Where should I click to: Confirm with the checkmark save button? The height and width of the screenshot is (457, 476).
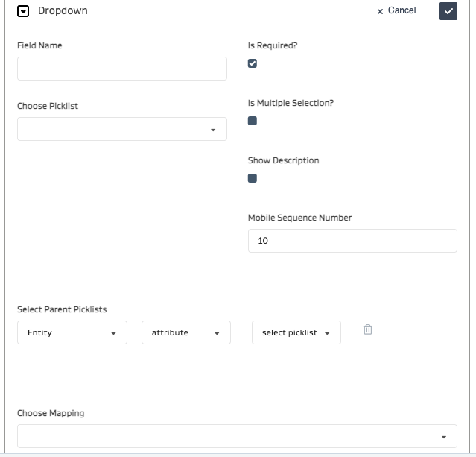[x=448, y=11]
